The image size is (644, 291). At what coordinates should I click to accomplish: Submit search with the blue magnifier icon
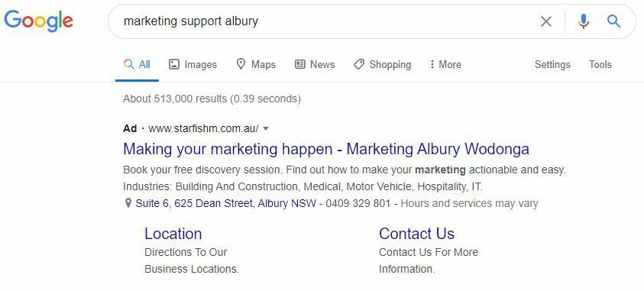613,21
